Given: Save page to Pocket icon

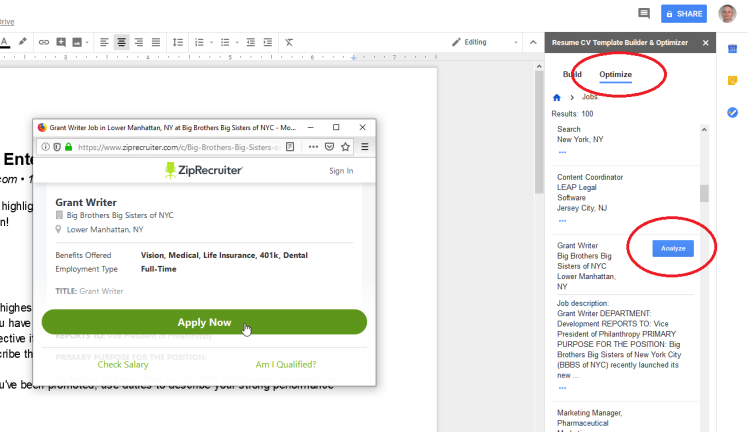Looking at the screenshot, I should point(329,147).
